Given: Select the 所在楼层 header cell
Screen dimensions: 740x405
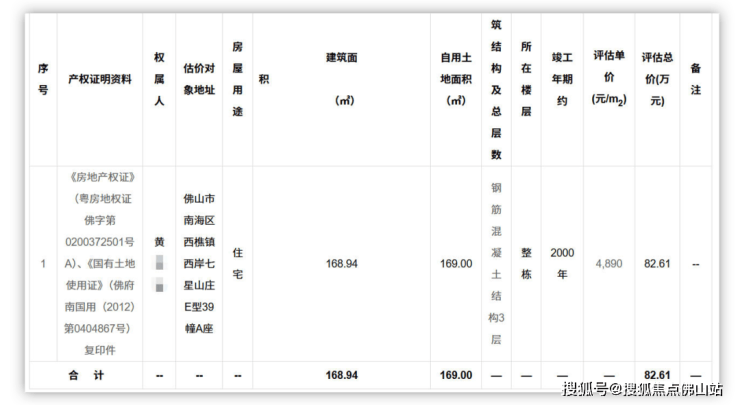Looking at the screenshot, I should [x=526, y=79].
